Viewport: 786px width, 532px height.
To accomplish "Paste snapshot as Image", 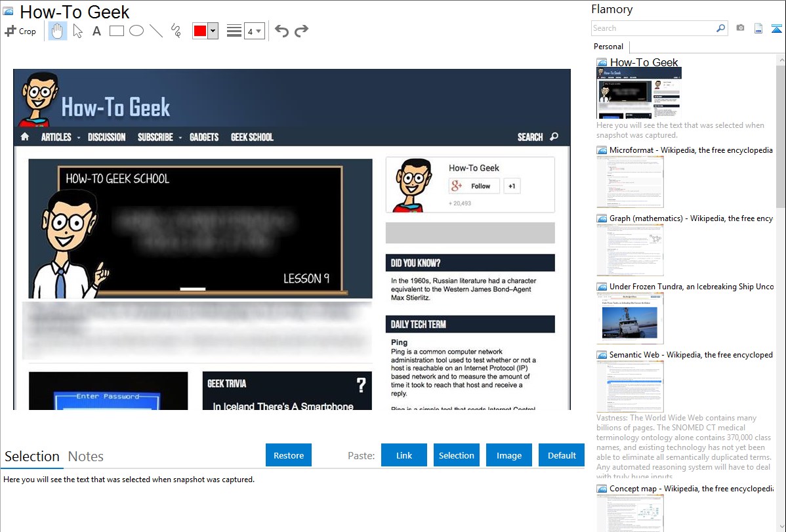I will [508, 455].
